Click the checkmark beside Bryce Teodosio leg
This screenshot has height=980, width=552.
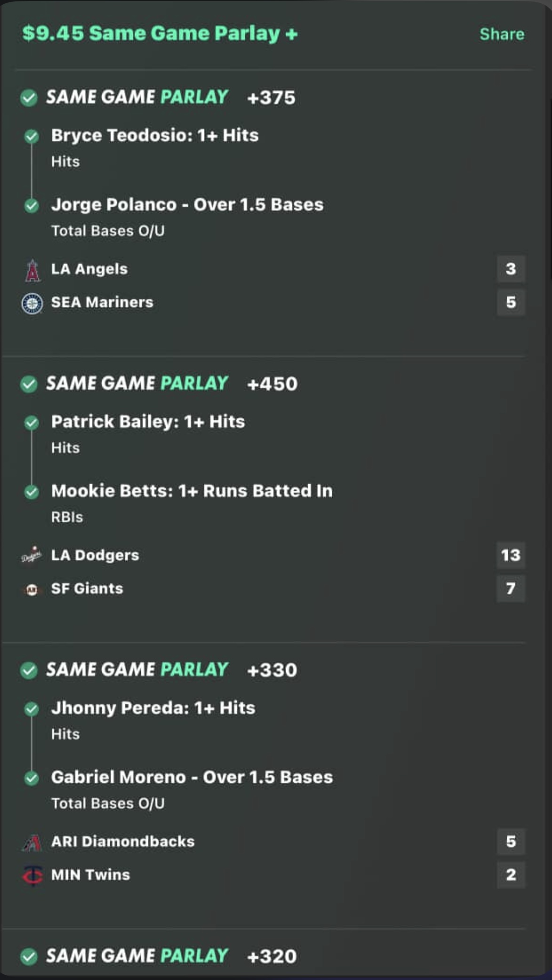click(32, 136)
